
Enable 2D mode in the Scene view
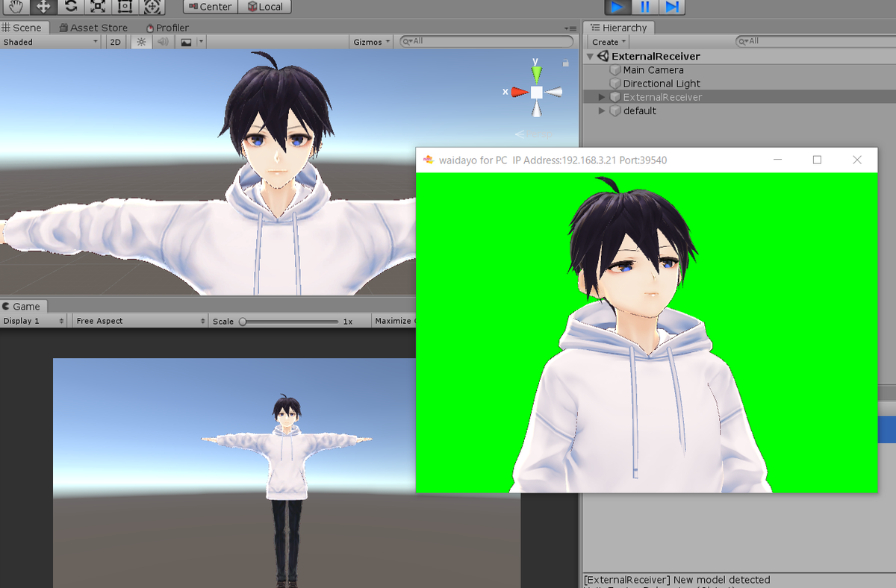coord(115,42)
